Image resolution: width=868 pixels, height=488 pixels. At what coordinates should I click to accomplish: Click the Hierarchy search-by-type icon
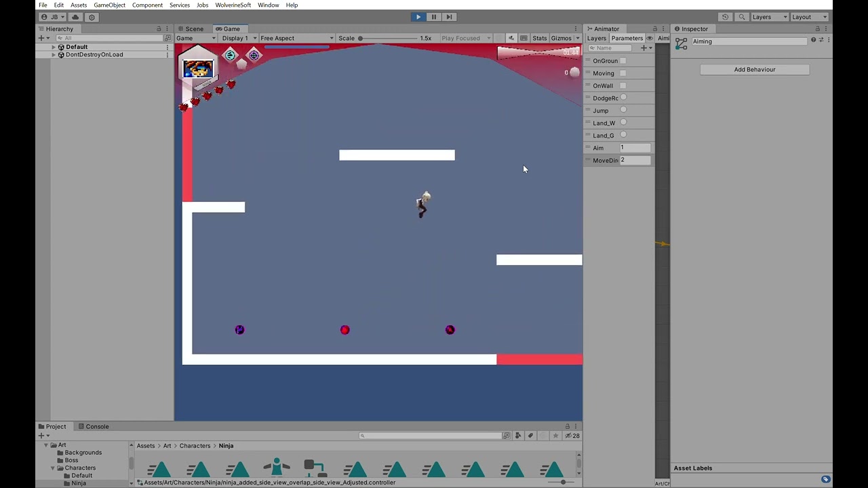pos(167,38)
